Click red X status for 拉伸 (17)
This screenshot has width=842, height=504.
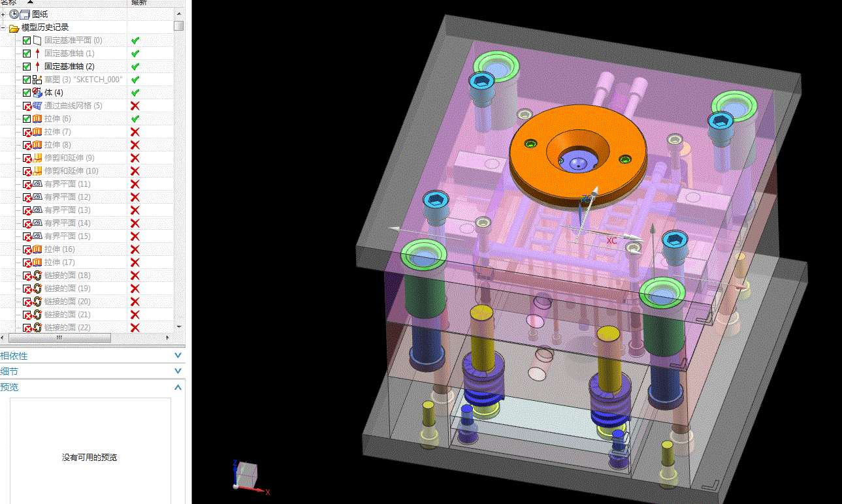(x=135, y=262)
